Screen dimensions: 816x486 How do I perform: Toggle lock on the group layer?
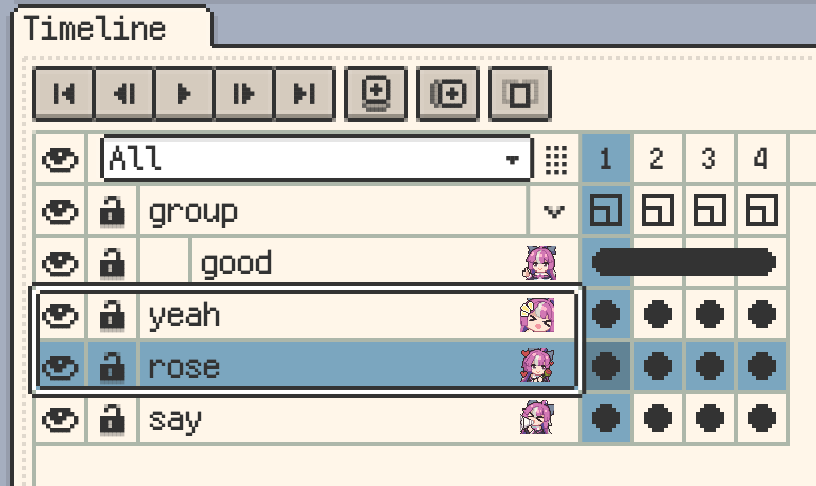point(113,211)
